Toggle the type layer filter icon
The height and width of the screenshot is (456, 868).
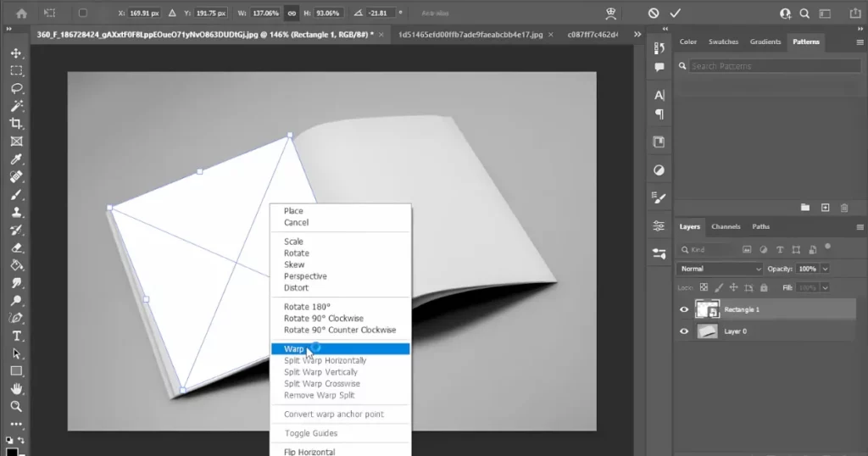tap(780, 249)
